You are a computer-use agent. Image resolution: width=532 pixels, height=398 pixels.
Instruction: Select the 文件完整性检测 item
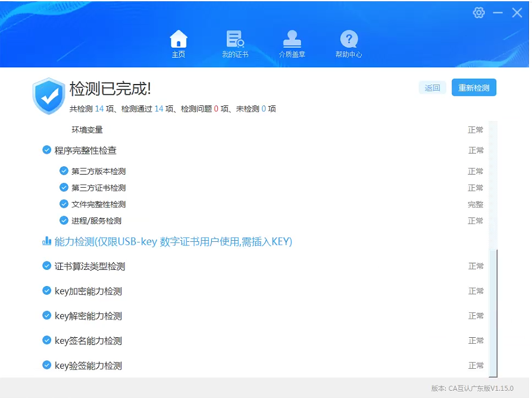pos(98,204)
